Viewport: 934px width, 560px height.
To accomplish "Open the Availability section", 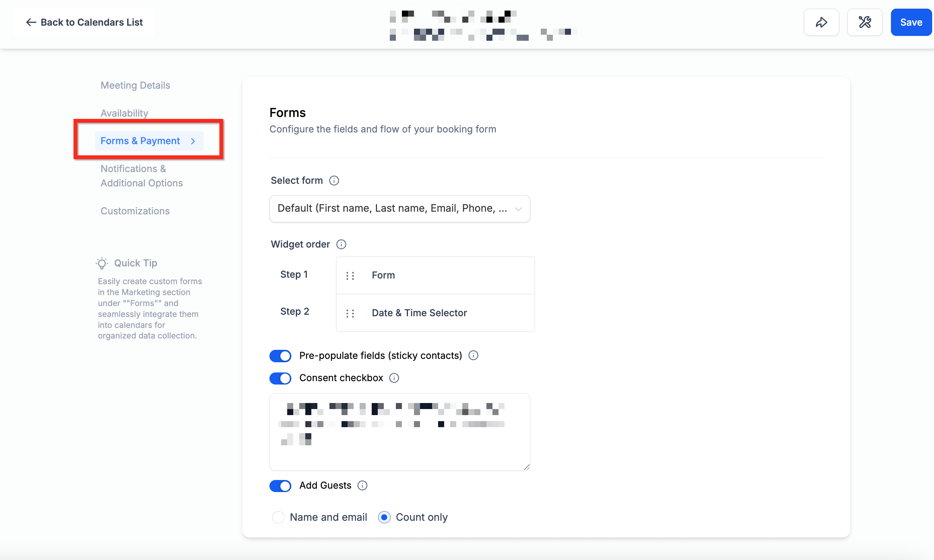I will 124,113.
